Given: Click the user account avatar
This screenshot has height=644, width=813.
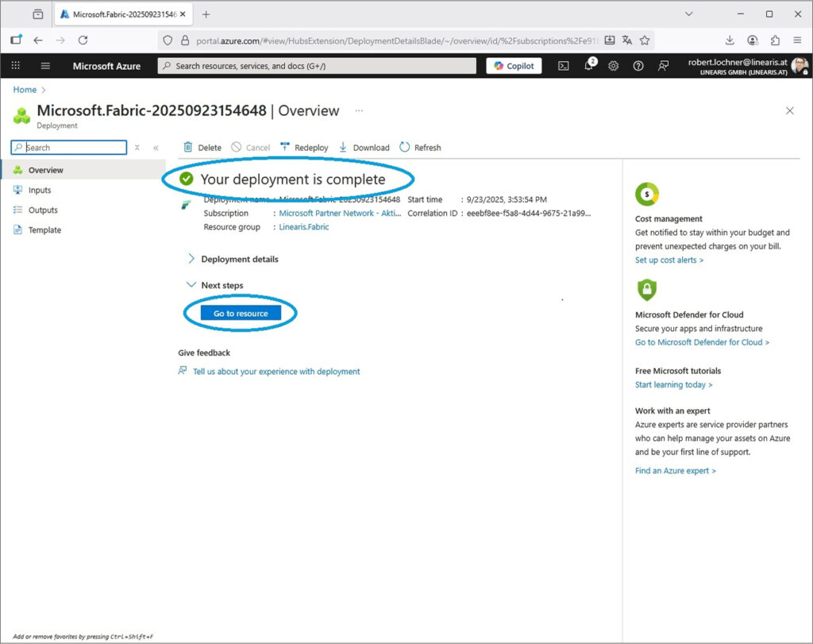Looking at the screenshot, I should 800,66.
